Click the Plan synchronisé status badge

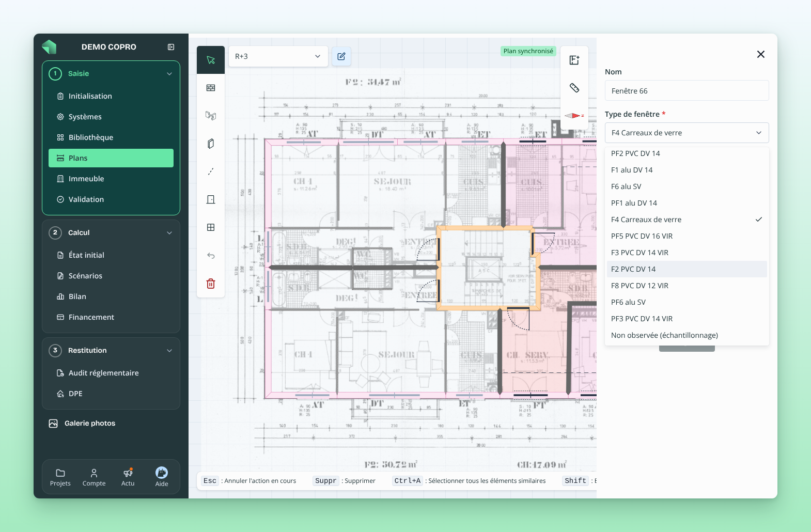(528, 51)
